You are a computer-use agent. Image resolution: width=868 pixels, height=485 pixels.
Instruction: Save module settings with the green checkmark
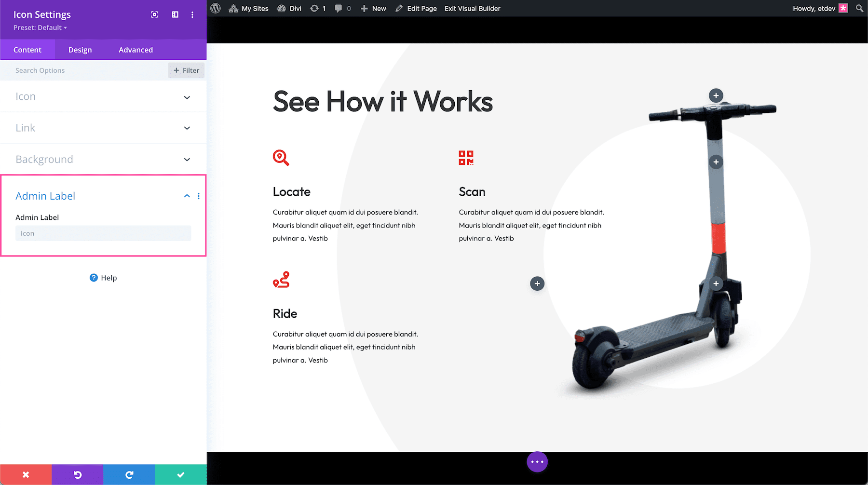tap(180, 474)
